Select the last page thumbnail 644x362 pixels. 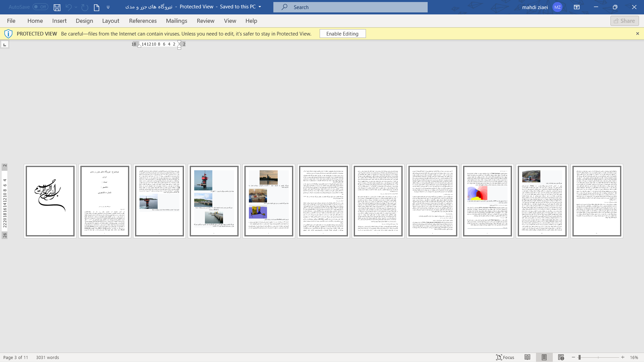pos(597,201)
